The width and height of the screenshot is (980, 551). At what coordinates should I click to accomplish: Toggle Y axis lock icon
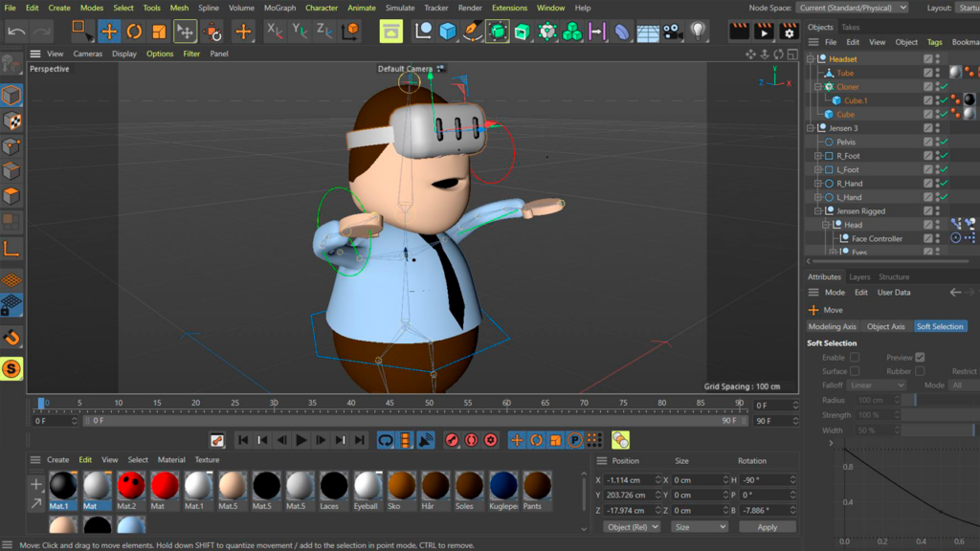[300, 31]
